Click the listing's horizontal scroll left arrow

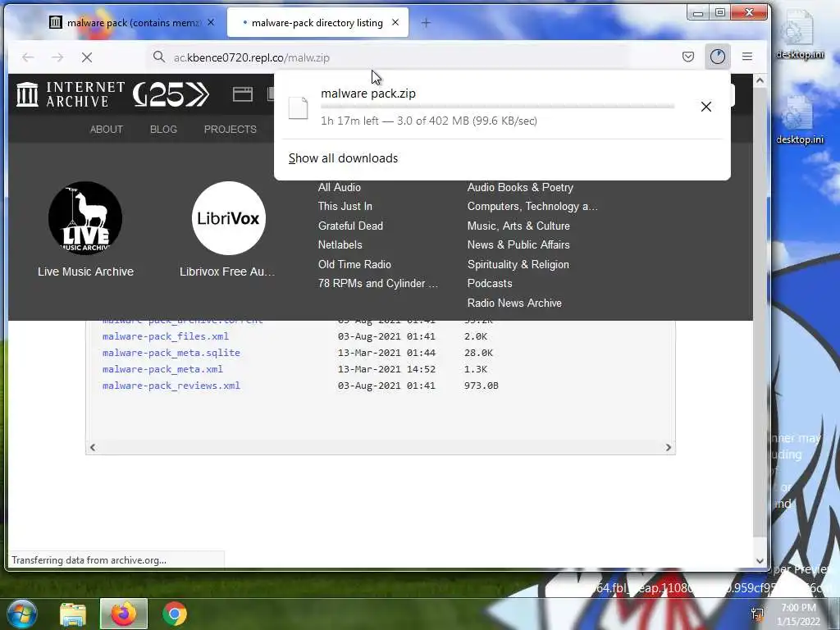(93, 447)
